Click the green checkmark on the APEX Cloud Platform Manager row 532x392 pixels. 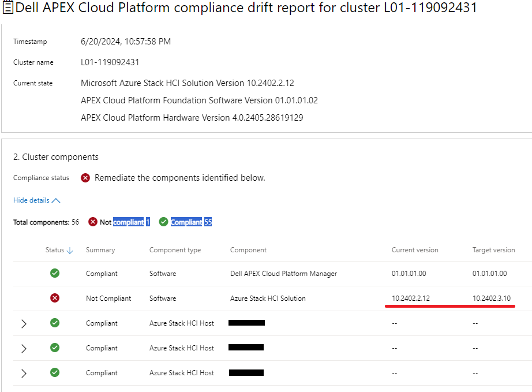(x=54, y=272)
